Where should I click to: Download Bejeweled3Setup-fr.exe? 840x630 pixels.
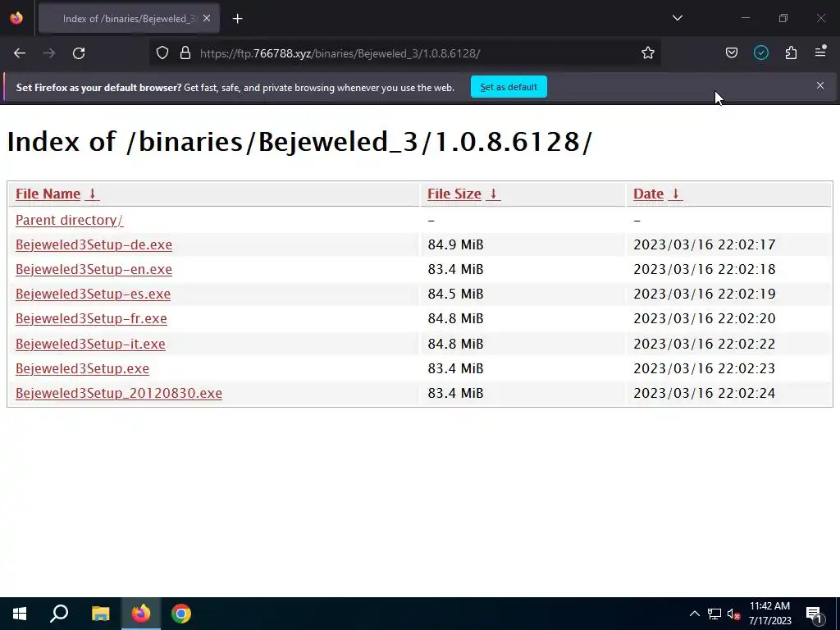pyautogui.click(x=91, y=319)
